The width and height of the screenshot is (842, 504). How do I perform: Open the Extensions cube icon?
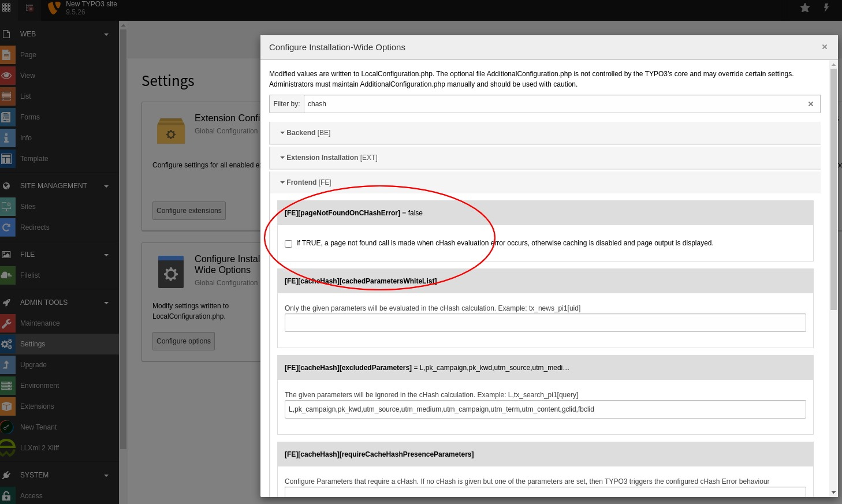tap(7, 406)
